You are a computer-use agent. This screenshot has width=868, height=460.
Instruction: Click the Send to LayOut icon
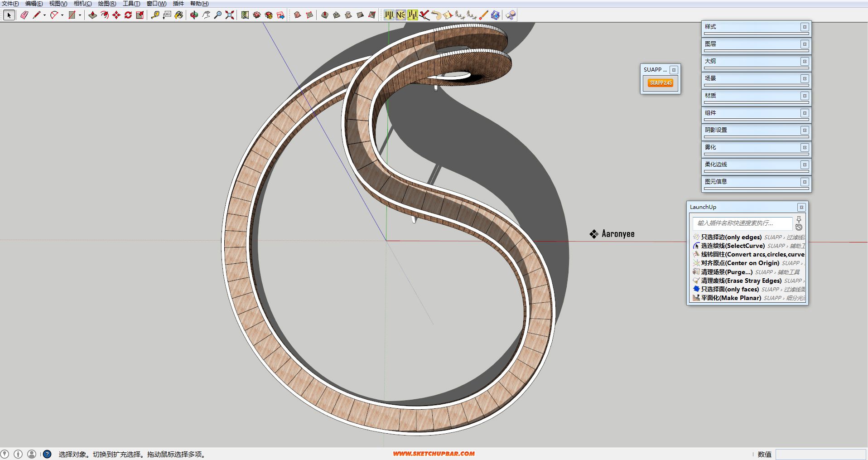pos(281,15)
